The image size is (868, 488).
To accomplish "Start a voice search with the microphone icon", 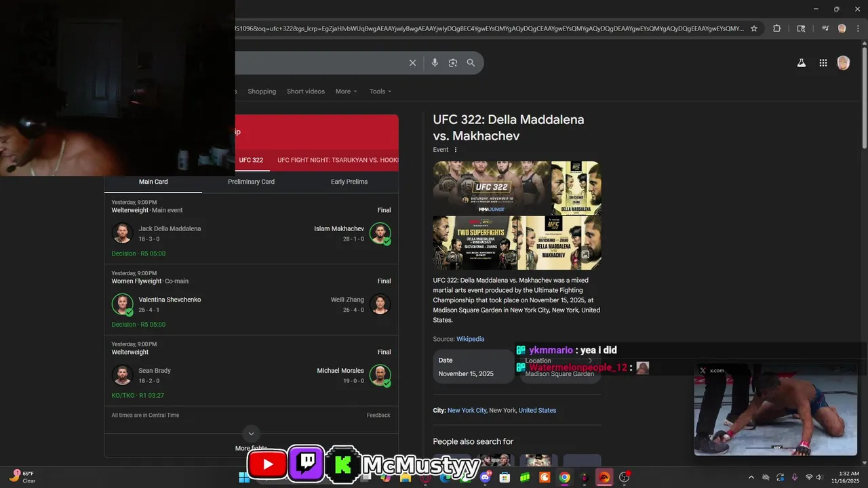I will click(435, 63).
